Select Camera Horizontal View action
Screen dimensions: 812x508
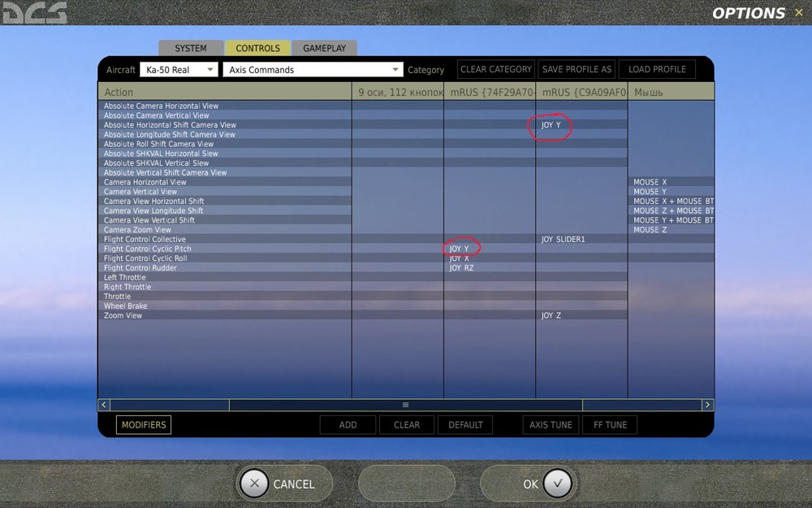(225, 182)
